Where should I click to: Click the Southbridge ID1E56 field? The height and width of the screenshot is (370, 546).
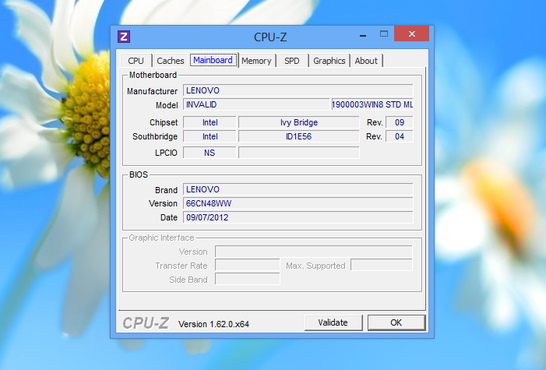tap(298, 136)
